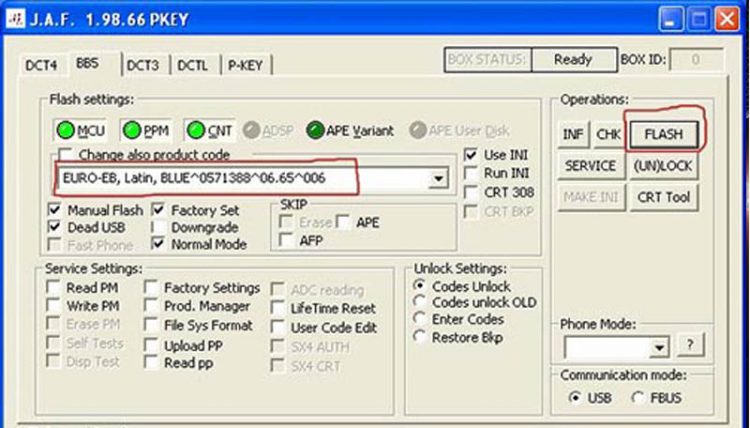The width and height of the screenshot is (750, 428).
Task: Open the DCT3 tab
Action: [x=143, y=65]
